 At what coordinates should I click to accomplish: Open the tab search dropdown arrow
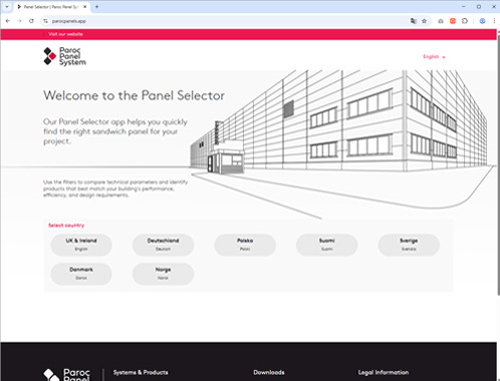pyautogui.click(x=7, y=7)
